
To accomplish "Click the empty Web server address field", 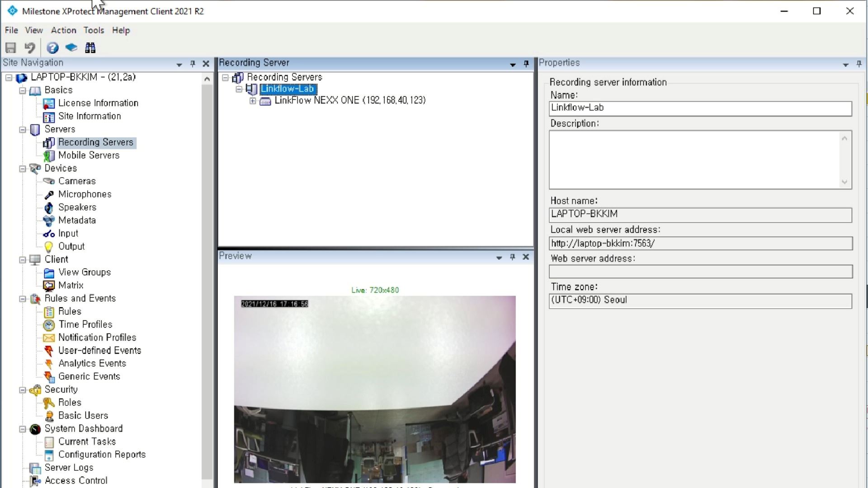I will point(700,272).
